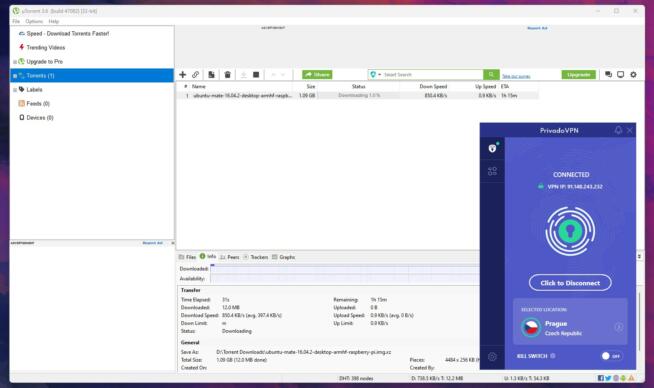654x388 pixels.
Task: Start torrent download arrow icon
Action: (x=244, y=75)
